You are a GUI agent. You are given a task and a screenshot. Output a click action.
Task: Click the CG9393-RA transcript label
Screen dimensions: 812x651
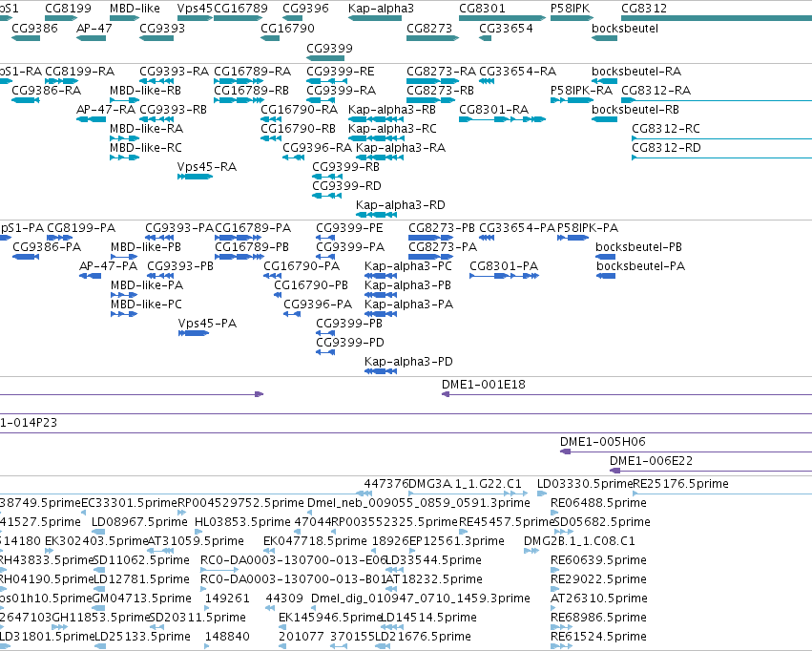coord(174,71)
